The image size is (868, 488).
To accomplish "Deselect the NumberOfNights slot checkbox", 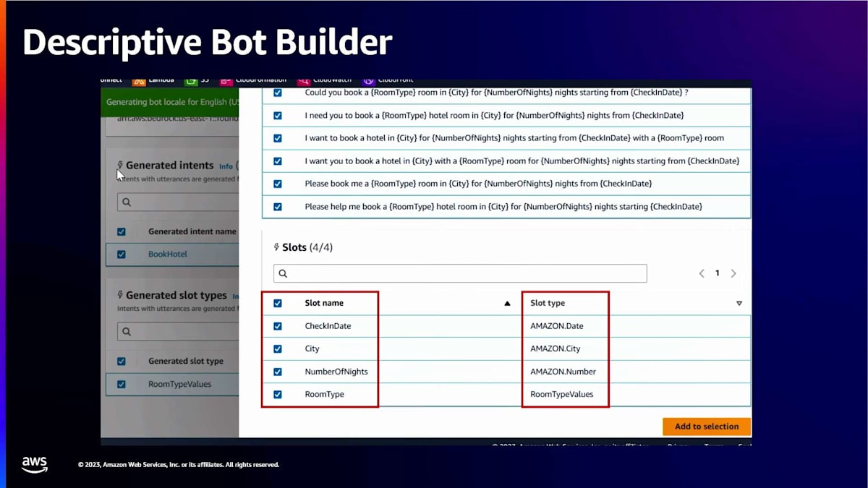I will pyautogui.click(x=278, y=372).
